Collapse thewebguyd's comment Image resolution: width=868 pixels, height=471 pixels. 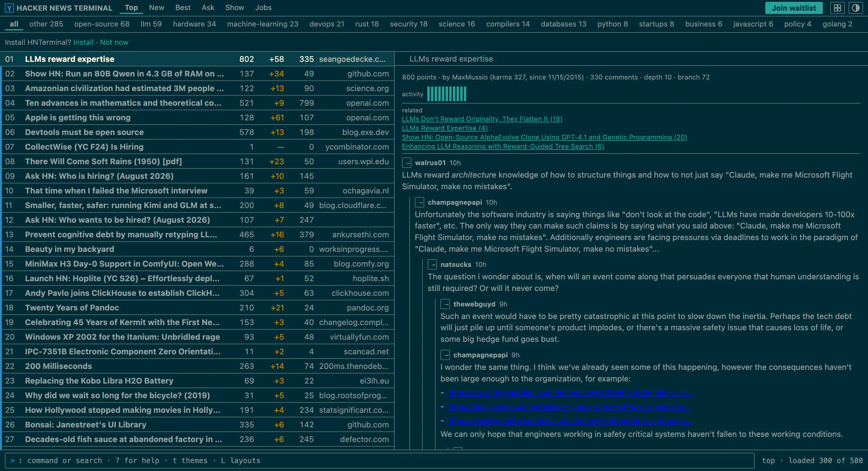pos(445,304)
